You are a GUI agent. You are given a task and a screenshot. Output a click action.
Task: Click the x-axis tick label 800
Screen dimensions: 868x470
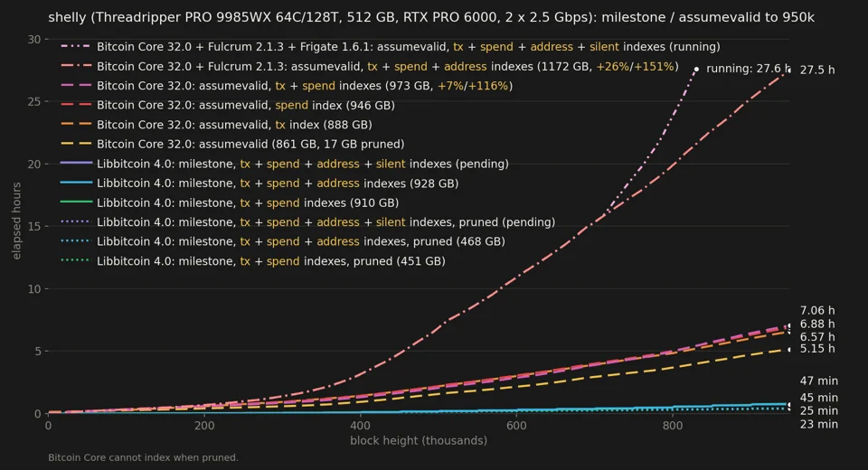coord(673,426)
